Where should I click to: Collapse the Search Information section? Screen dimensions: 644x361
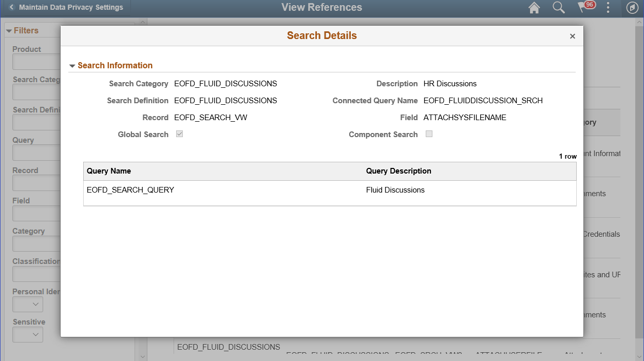(72, 65)
